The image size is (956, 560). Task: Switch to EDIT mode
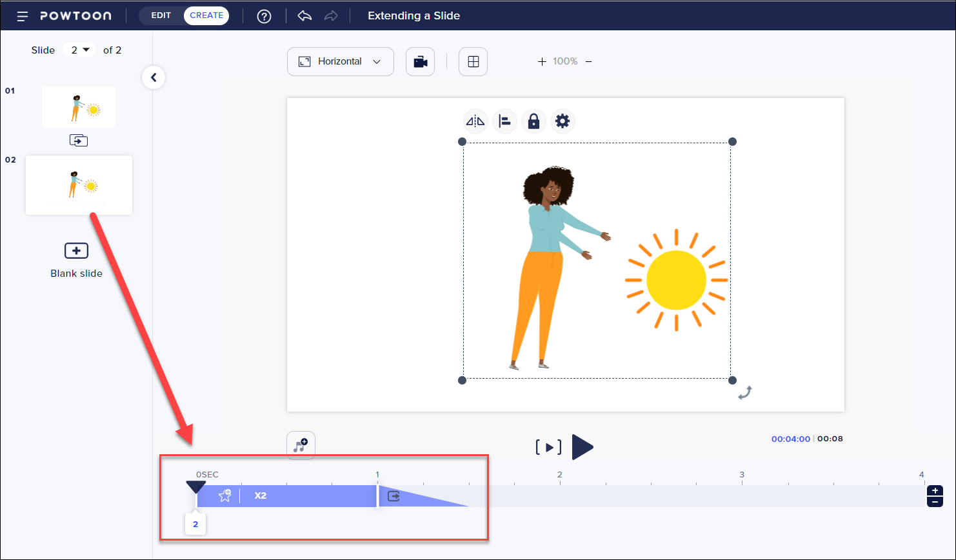click(161, 15)
